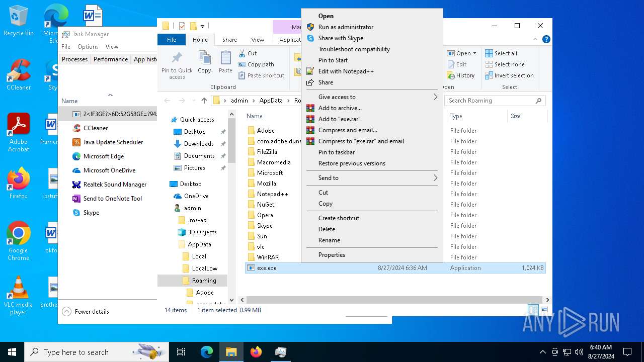Viewport: 644px width, 362px height.
Task: Click History button in ribbon
Action: (461, 75)
